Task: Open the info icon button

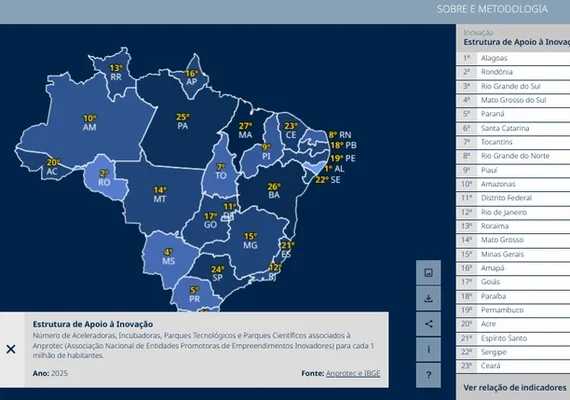Action: tap(428, 349)
